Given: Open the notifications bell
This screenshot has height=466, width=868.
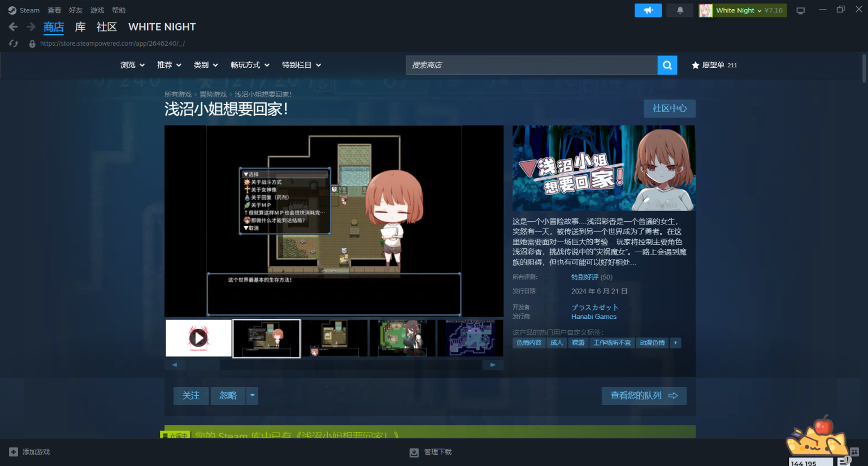Looking at the screenshot, I should pos(680,10).
